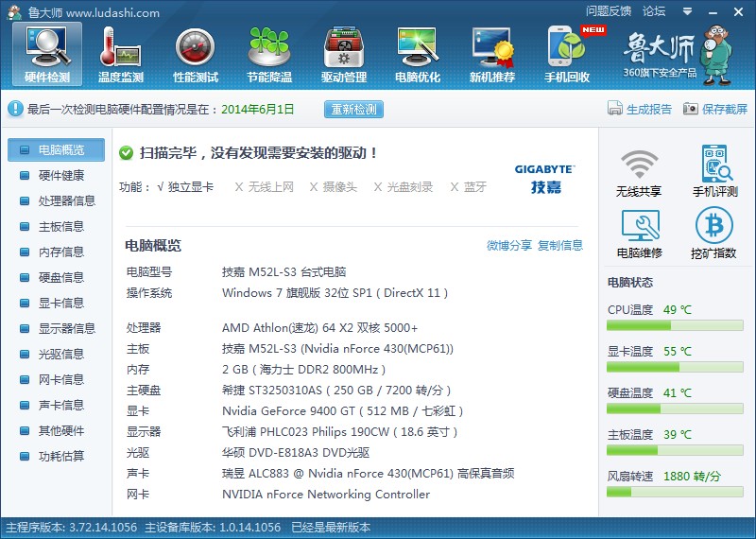Select 处理器信息 in the left sidebar
The width and height of the screenshot is (756, 539).
pyautogui.click(x=66, y=200)
